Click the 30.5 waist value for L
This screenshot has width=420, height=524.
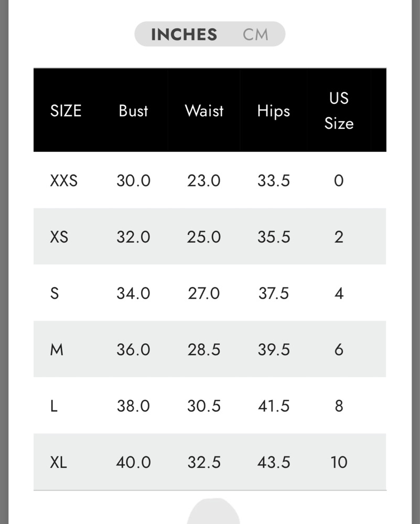pyautogui.click(x=204, y=406)
